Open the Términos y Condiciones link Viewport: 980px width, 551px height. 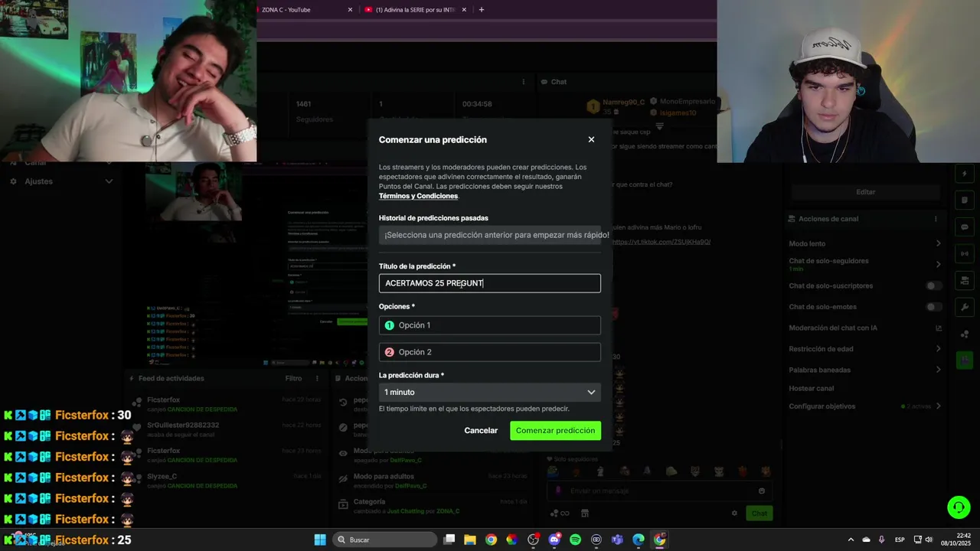[418, 196]
